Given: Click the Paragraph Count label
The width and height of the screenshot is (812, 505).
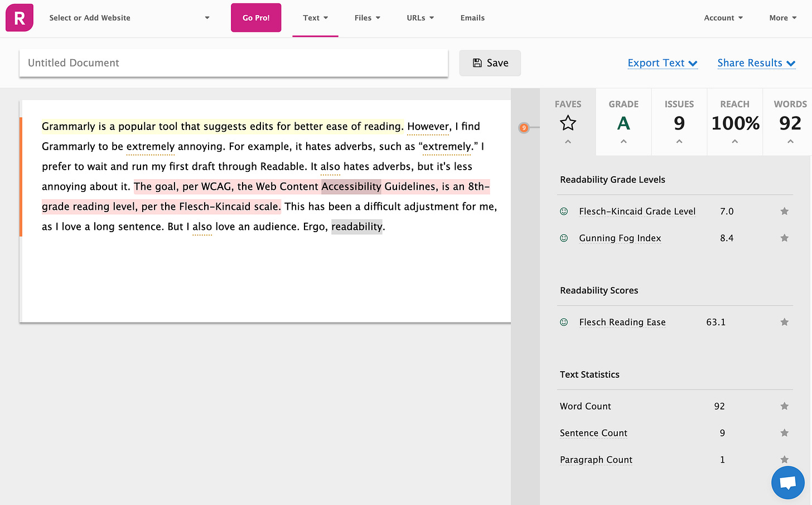Looking at the screenshot, I should [x=596, y=460].
